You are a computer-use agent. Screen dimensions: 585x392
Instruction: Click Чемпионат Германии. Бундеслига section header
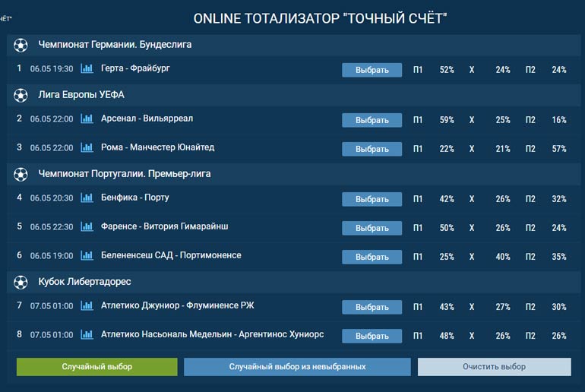click(115, 45)
